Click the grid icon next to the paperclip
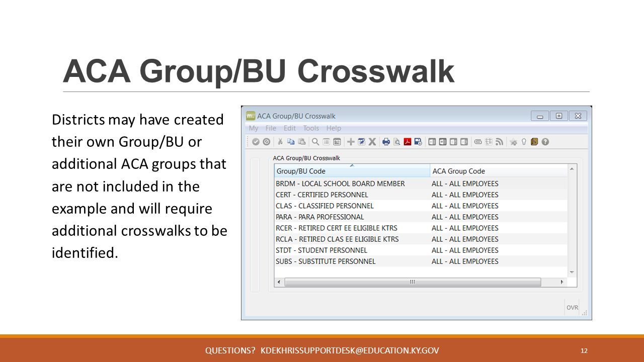Viewport: 644px width, 362px height. (x=489, y=142)
